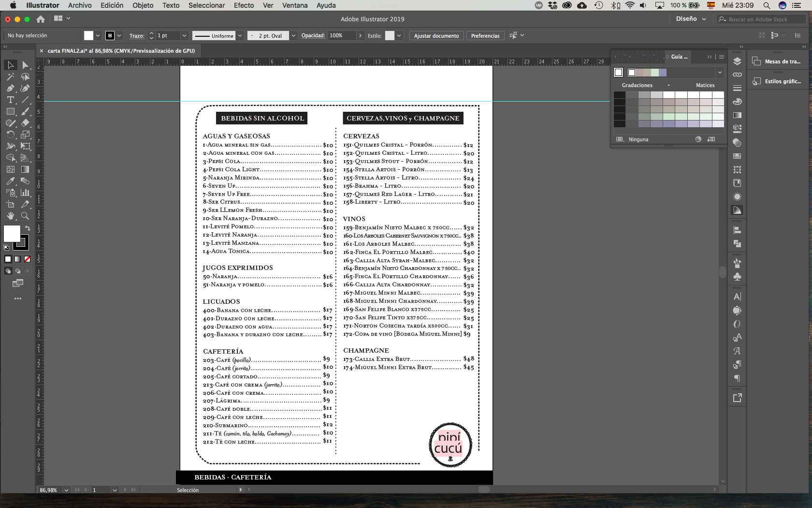Image resolution: width=812 pixels, height=508 pixels.
Task: Select the Mesh tool
Action: (x=11, y=169)
